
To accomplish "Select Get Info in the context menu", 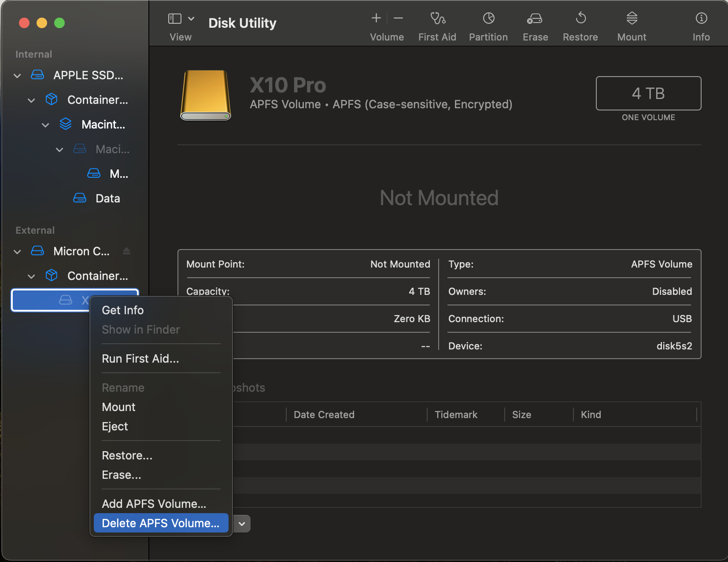I will click(x=122, y=310).
